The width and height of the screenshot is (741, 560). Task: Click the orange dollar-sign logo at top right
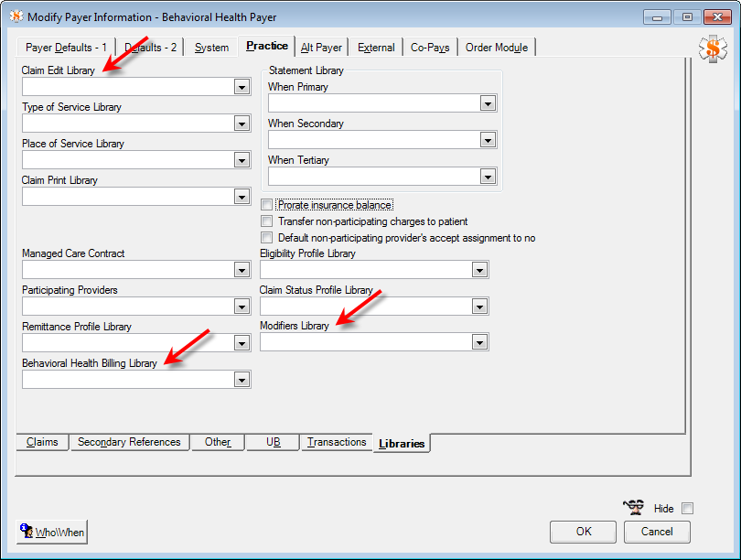(x=713, y=48)
